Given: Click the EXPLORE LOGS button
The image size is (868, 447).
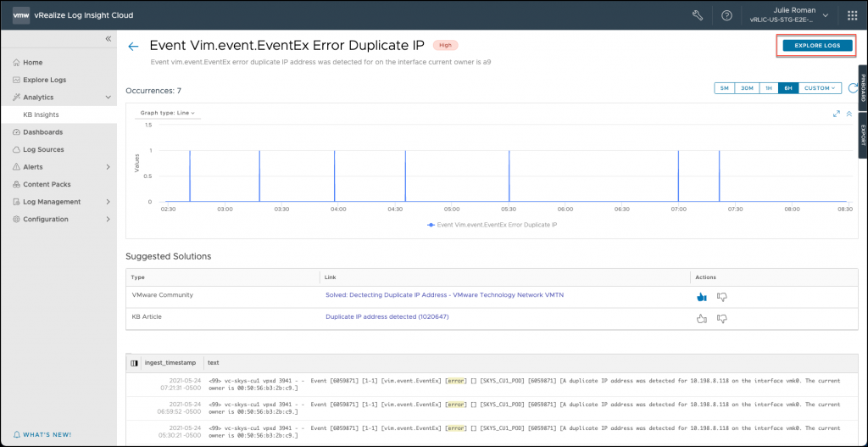Looking at the screenshot, I should coord(817,45).
